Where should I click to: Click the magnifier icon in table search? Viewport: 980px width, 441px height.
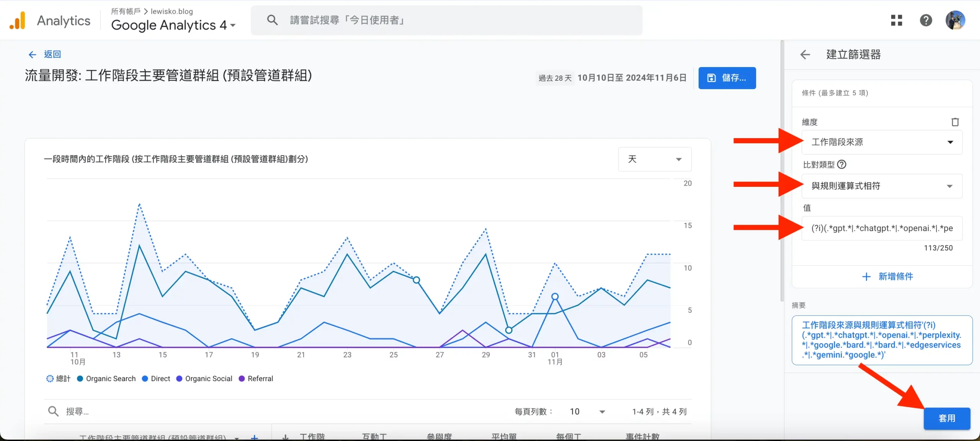53,412
